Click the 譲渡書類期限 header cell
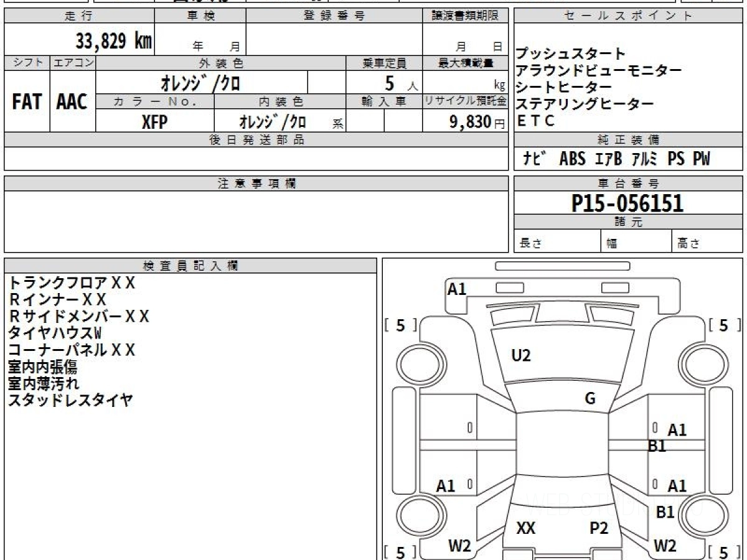 point(465,16)
